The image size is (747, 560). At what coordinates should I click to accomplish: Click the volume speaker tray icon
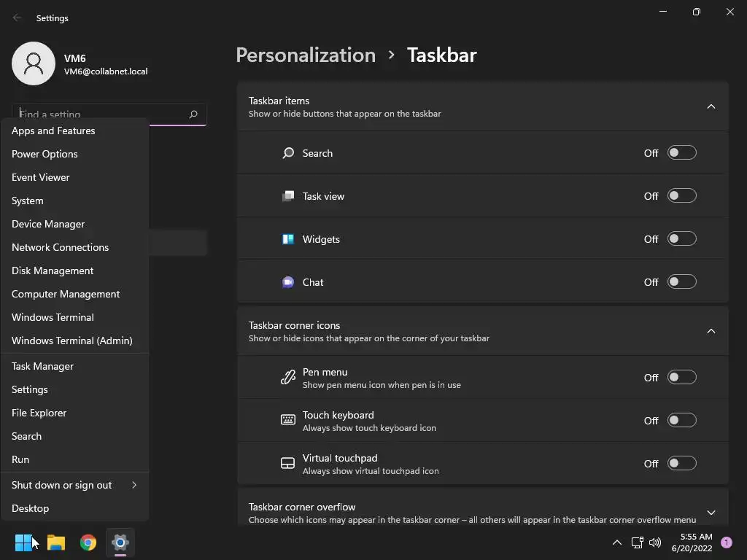pos(655,542)
